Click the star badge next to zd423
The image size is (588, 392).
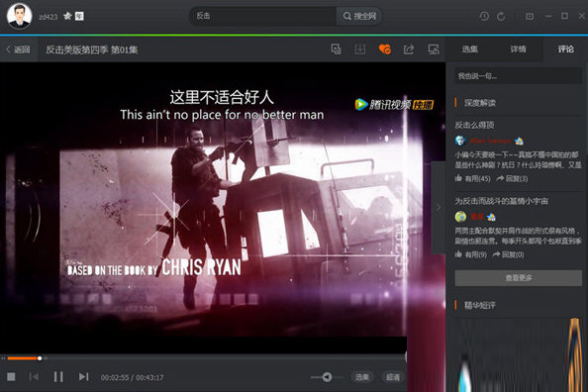coord(67,16)
